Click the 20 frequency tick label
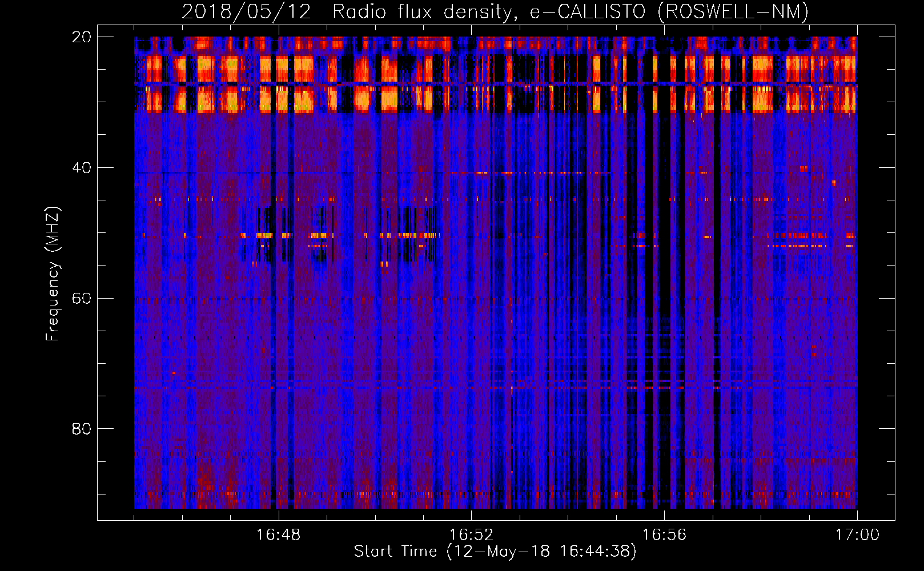This screenshot has width=924, height=571. 82,37
